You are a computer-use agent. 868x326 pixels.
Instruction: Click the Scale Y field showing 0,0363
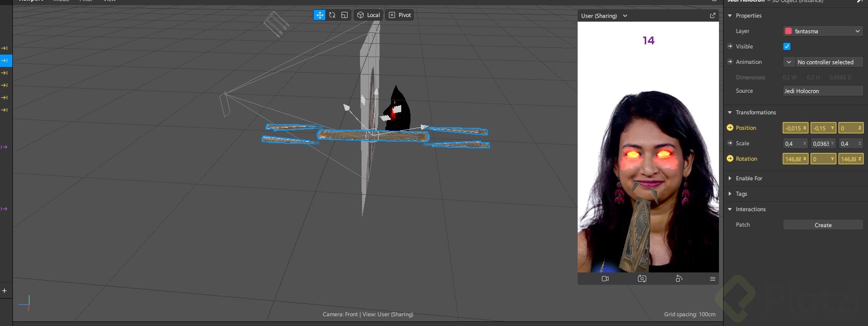point(823,143)
